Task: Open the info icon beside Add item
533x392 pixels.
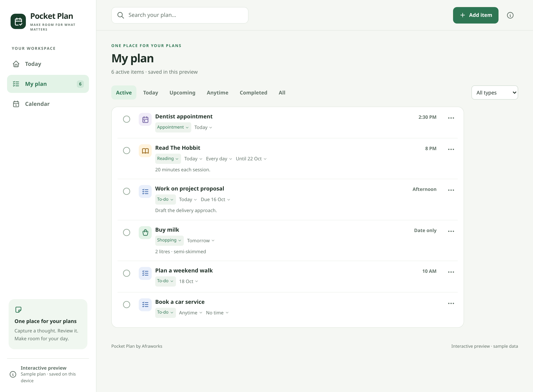Action: coord(510,15)
